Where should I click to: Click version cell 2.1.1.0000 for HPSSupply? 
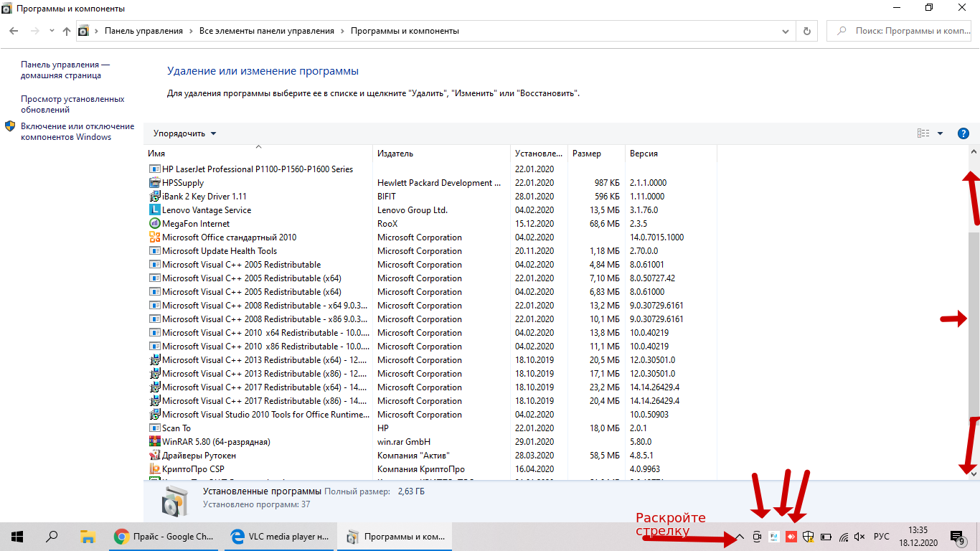648,183
